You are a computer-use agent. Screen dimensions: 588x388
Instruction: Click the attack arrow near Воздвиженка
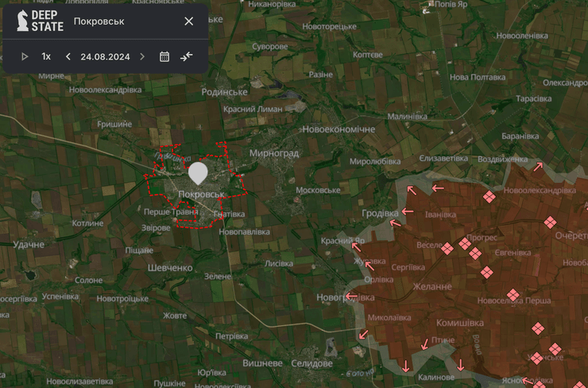pos(539,167)
